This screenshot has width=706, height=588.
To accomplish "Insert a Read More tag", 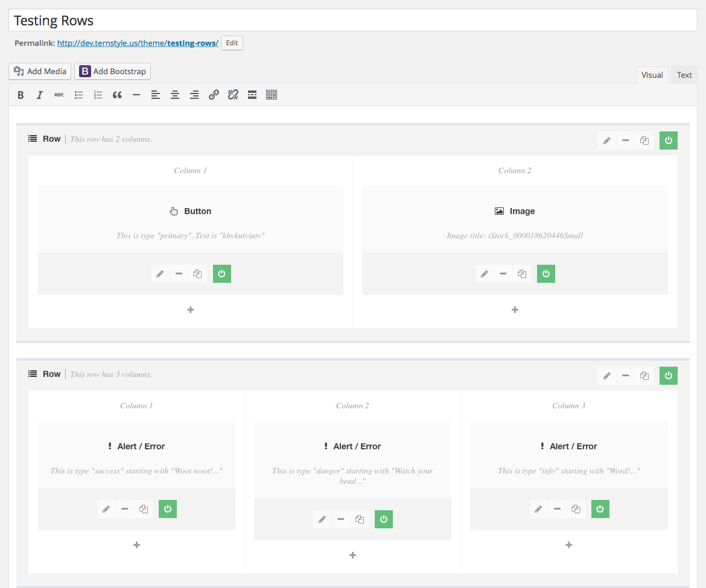I will pyautogui.click(x=252, y=95).
